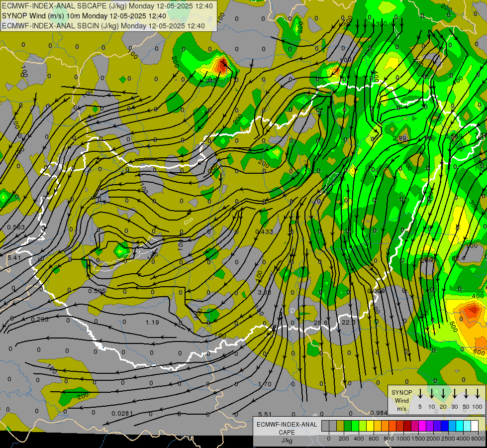Click the SBCAPE title line at top
The width and height of the screenshot is (487, 448).
point(107,6)
